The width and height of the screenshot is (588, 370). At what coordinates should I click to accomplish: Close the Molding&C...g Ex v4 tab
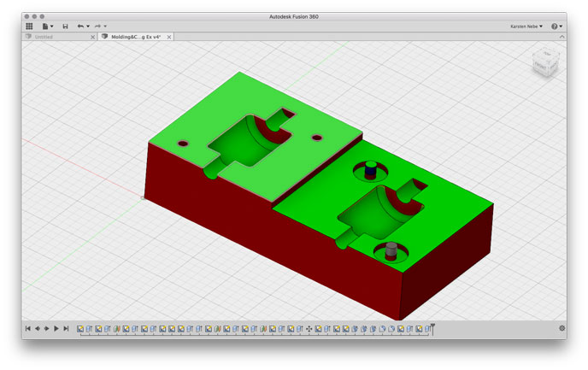coord(169,37)
